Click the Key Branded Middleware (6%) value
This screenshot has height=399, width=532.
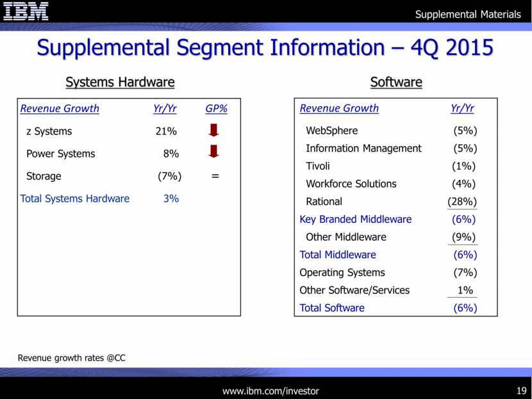pos(464,219)
